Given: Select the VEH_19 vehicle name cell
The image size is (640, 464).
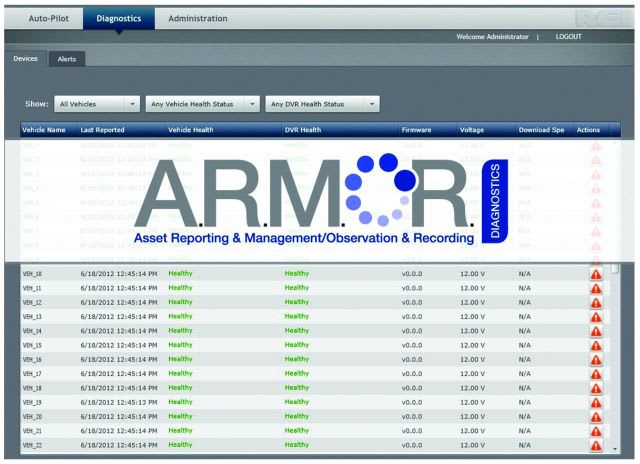Looking at the screenshot, I should (32, 402).
